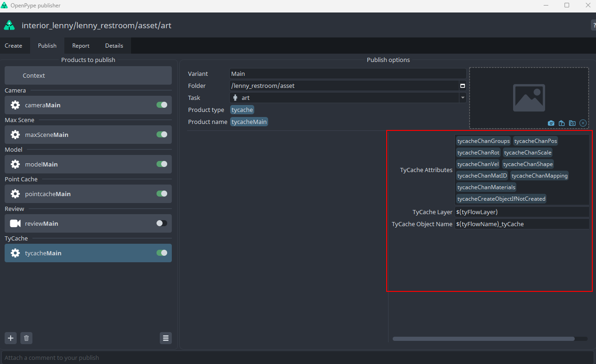Select the cameraMain product row

[88, 105]
